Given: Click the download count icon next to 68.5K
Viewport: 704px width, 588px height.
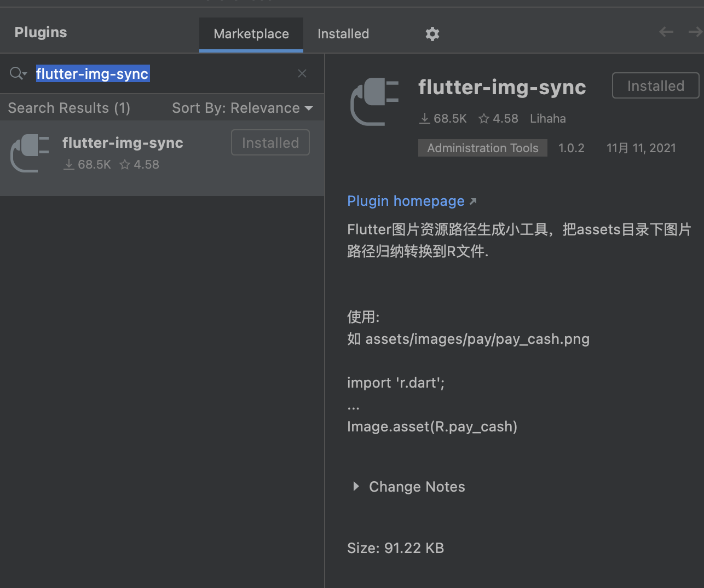Looking at the screenshot, I should [x=424, y=118].
